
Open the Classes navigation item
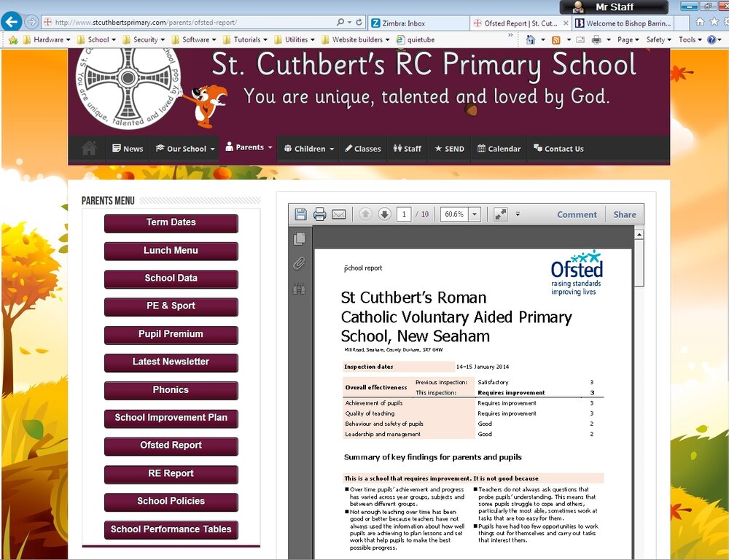[362, 149]
